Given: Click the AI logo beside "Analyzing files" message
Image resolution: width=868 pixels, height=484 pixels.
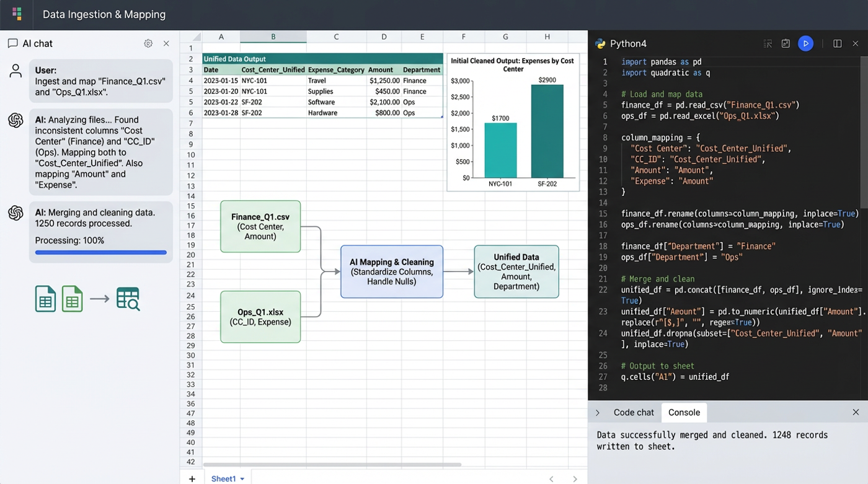Looking at the screenshot, I should (x=15, y=120).
